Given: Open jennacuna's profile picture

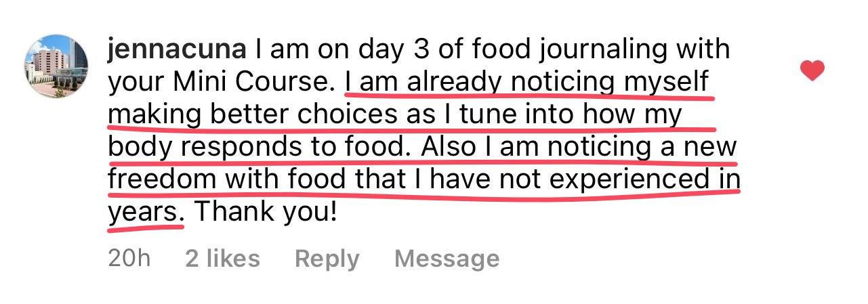Looking at the screenshot, I should pos(56,66).
